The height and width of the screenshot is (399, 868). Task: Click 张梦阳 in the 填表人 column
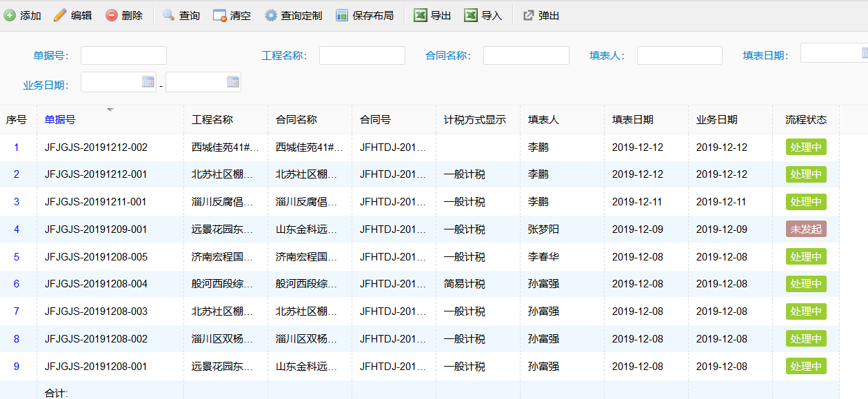(543, 229)
